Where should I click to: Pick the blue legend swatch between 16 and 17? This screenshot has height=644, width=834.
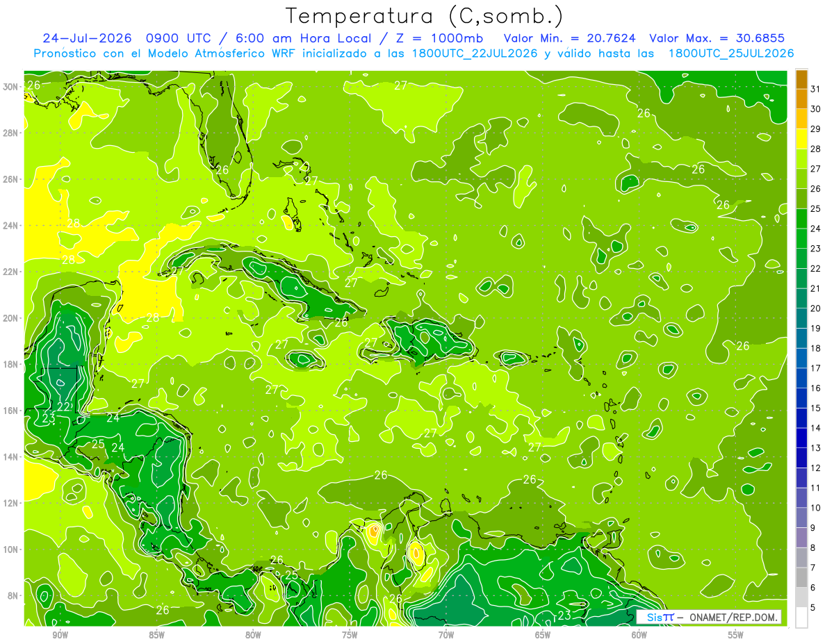[801, 378]
